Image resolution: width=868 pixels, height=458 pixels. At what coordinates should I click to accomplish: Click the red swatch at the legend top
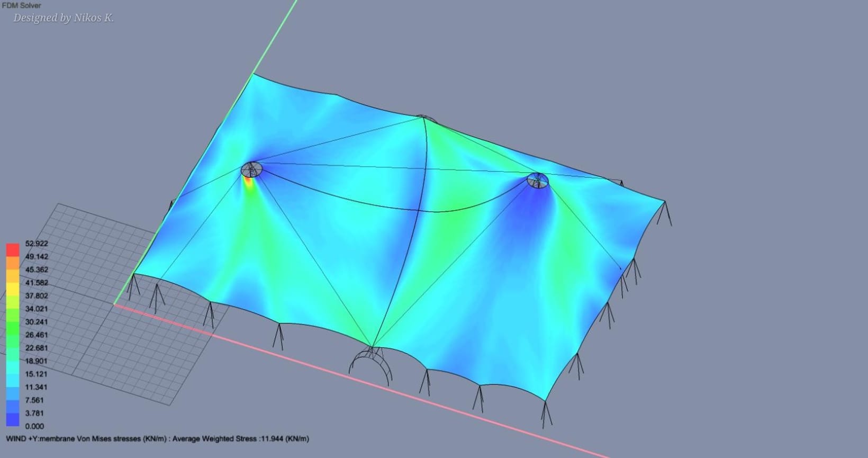coord(13,250)
